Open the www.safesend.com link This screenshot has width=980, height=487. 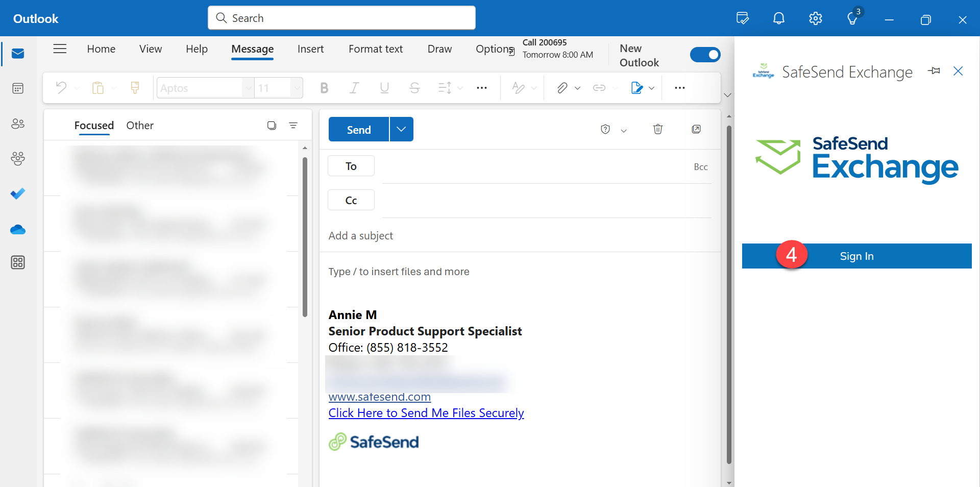[x=380, y=397]
